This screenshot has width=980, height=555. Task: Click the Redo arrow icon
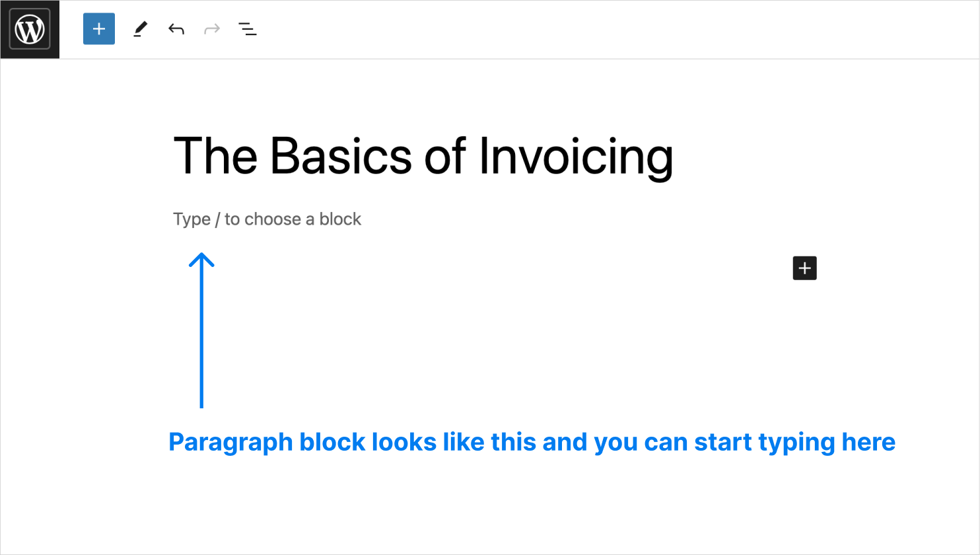click(211, 28)
